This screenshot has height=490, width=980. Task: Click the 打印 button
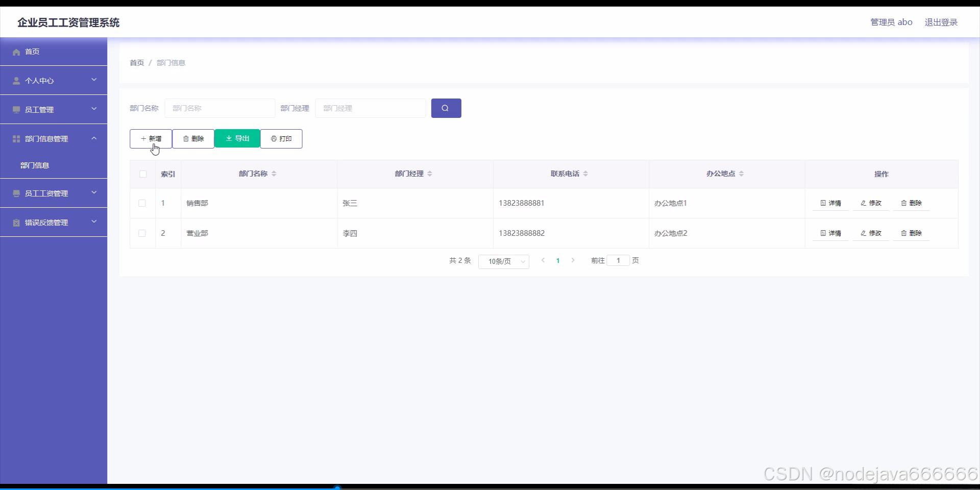pos(281,139)
